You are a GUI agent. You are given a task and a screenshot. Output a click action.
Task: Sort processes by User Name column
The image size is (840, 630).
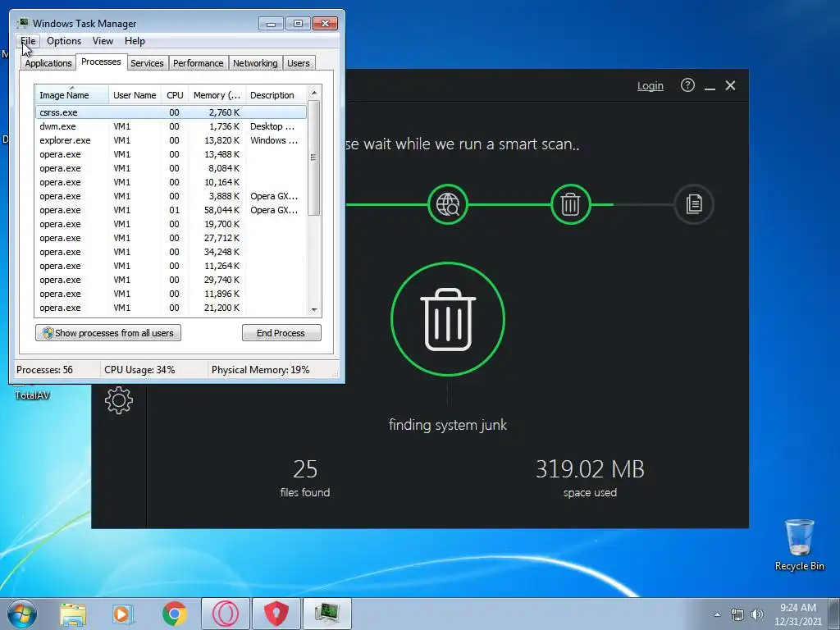(x=135, y=95)
